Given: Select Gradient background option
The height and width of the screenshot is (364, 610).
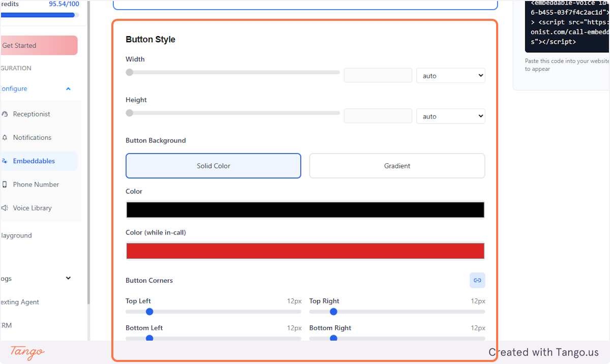Looking at the screenshot, I should tap(397, 166).
